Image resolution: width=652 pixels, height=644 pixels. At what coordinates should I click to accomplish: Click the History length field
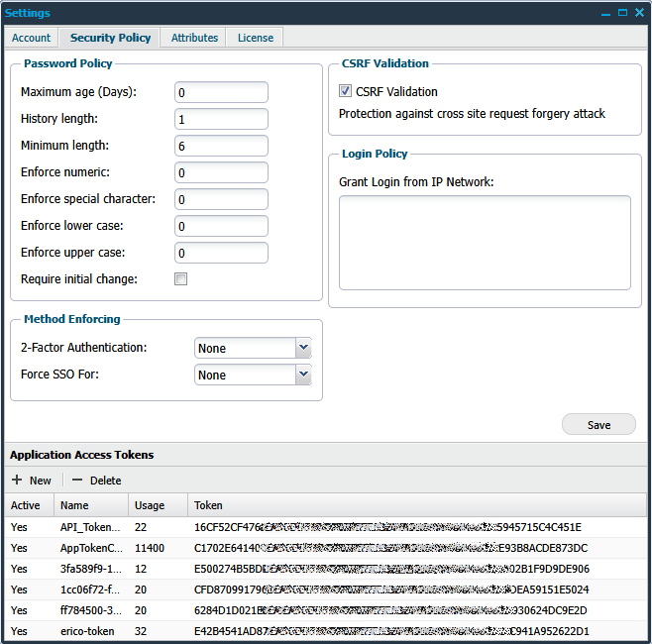coord(221,119)
